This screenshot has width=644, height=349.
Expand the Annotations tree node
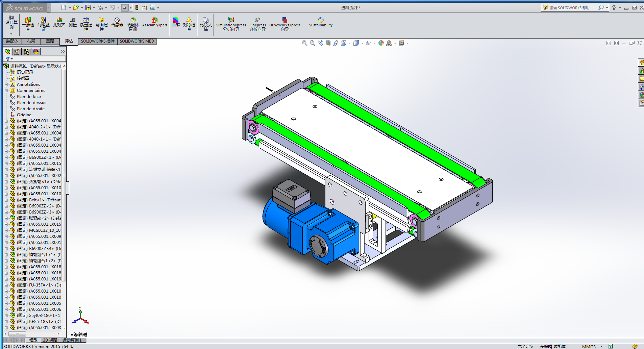(x=6, y=84)
